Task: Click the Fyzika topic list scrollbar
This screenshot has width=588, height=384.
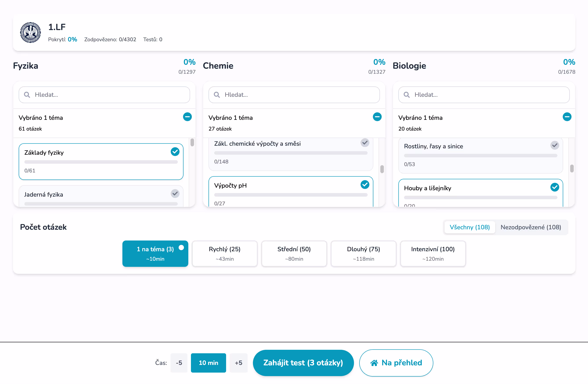Action: (192, 143)
